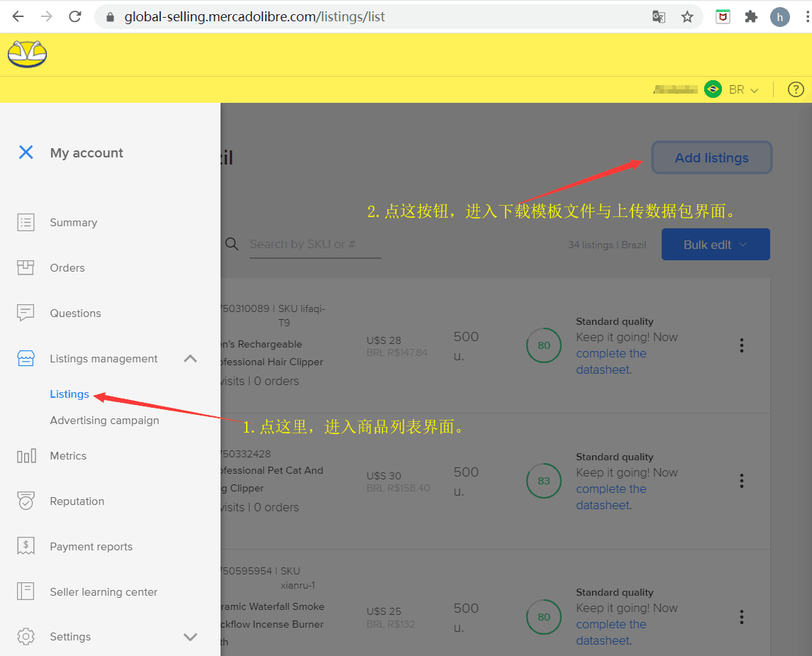This screenshot has width=812, height=656.
Task: Click the Settings gear icon
Action: coord(26,636)
